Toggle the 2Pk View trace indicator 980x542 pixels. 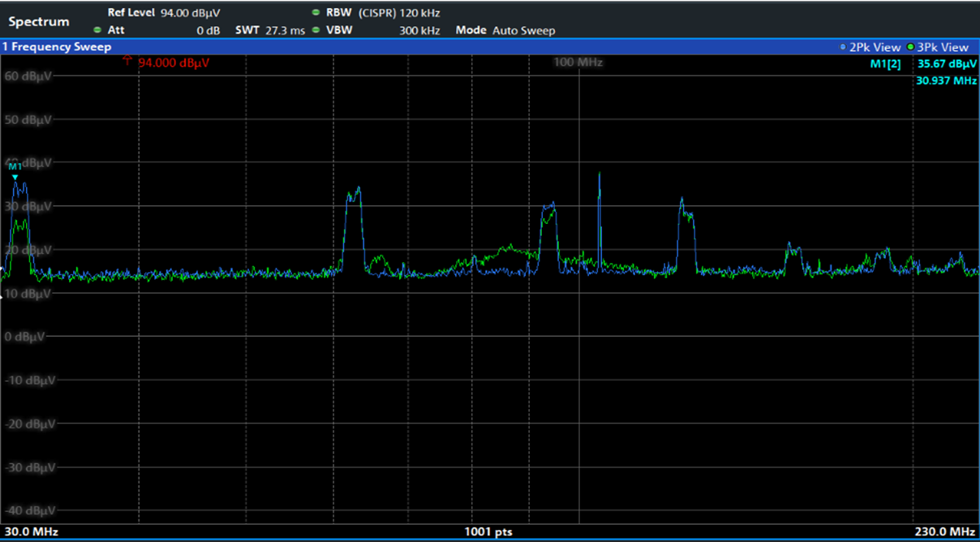pyautogui.click(x=871, y=47)
